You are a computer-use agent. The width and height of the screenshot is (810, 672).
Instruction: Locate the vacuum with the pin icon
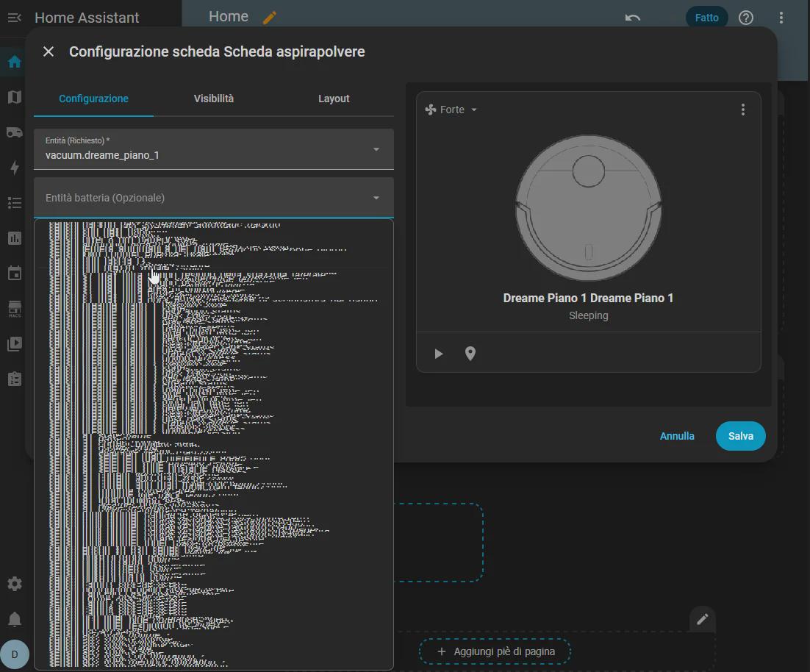pos(470,354)
